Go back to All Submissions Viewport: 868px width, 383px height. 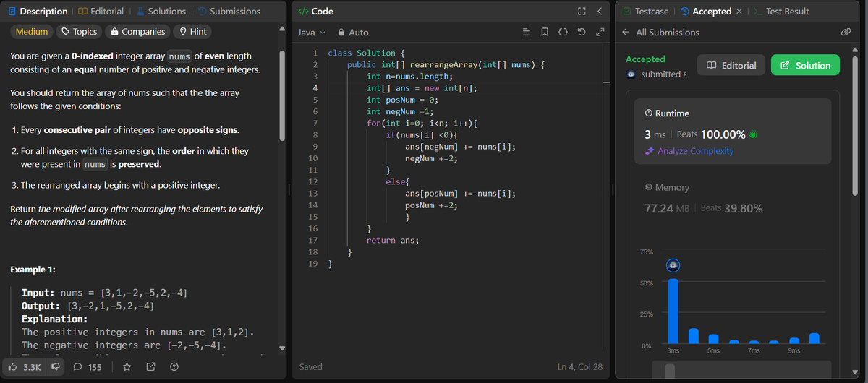(661, 33)
